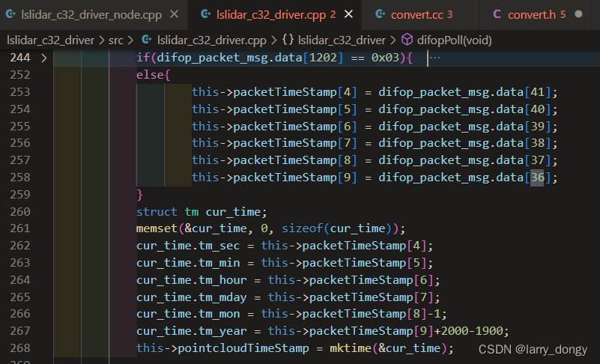Viewport: 600px width, 364px height.
Task: Click line number 252
Action: (20, 75)
